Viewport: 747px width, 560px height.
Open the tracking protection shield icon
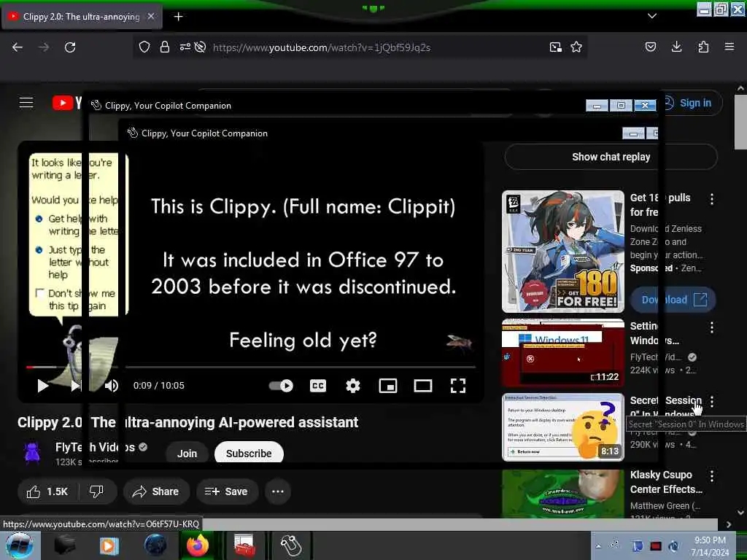[x=144, y=47]
